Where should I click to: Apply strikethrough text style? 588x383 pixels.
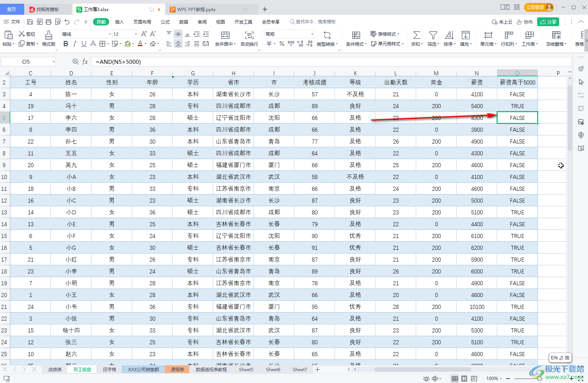click(93, 44)
